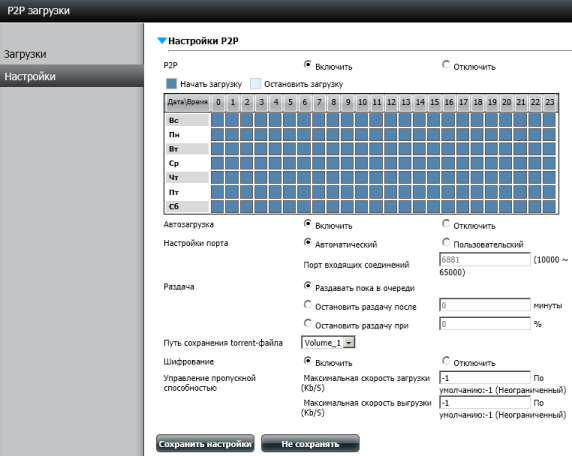Click the Сб row cell under hour 23
This screenshot has width=572, height=456.
tap(549, 206)
